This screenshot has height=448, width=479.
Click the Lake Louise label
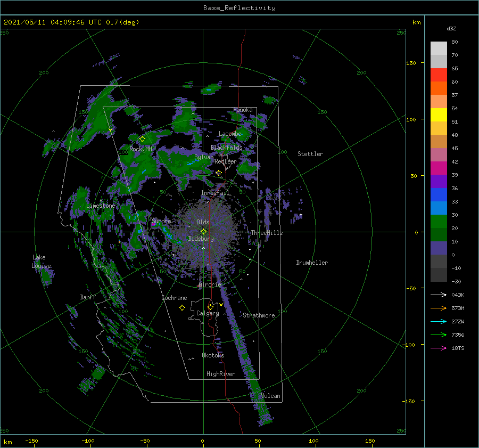click(41, 262)
